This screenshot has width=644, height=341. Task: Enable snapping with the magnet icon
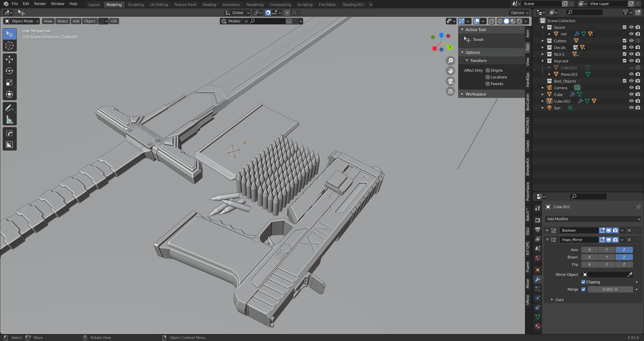268,13
